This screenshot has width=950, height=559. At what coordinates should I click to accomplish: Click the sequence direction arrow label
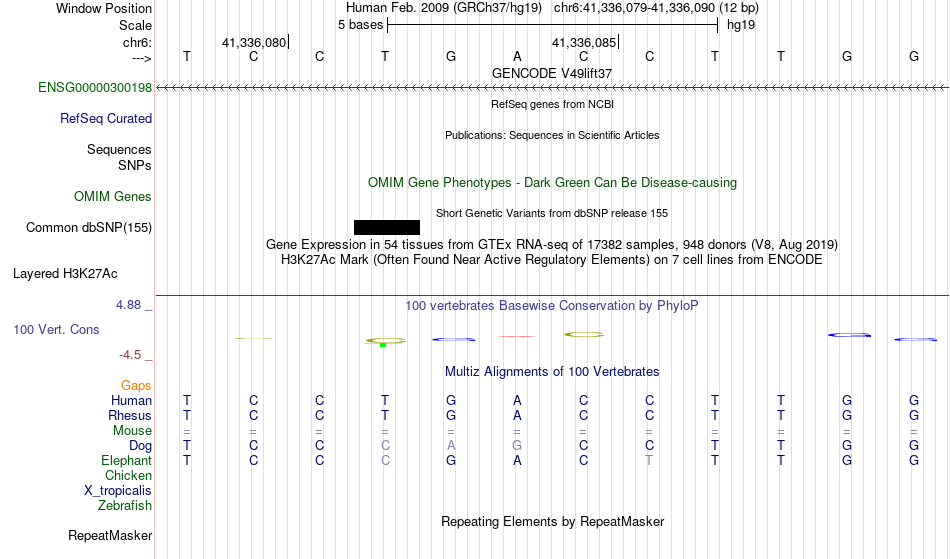[141, 58]
